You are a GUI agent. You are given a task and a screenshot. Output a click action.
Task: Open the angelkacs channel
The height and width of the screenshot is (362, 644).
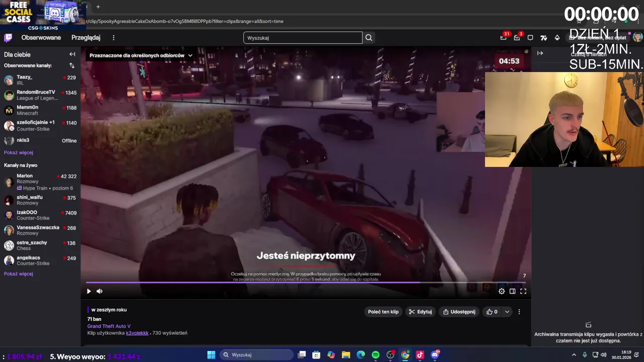40,260
